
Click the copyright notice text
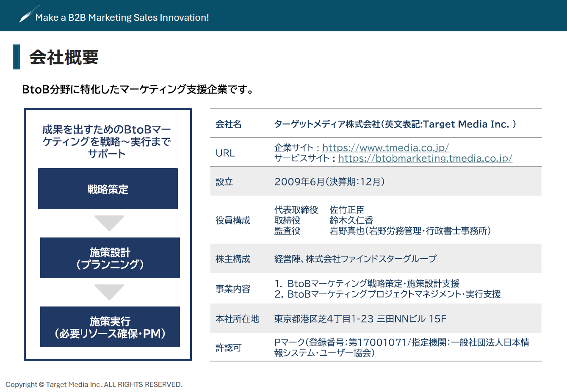95,384
